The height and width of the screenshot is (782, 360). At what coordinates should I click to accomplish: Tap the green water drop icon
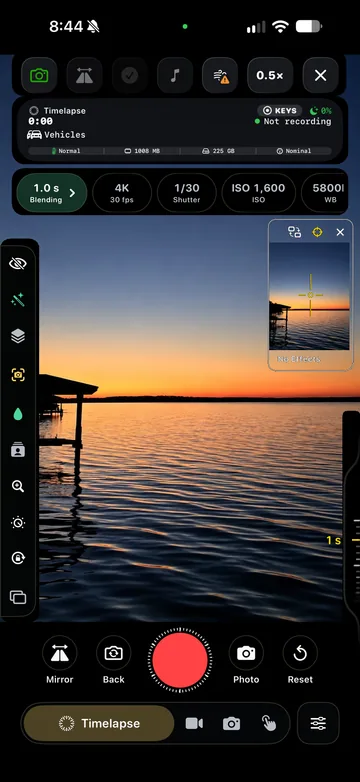(x=18, y=414)
